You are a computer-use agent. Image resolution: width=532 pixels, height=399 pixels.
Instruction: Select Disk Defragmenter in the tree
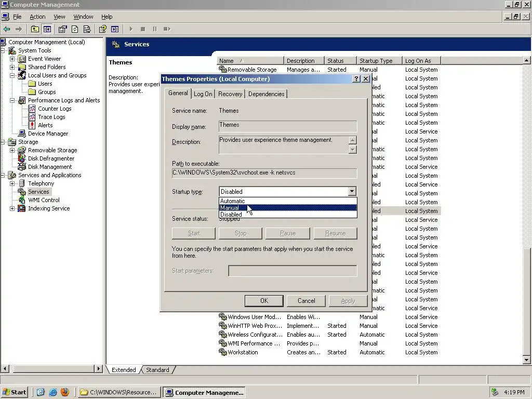pyautogui.click(x=51, y=158)
